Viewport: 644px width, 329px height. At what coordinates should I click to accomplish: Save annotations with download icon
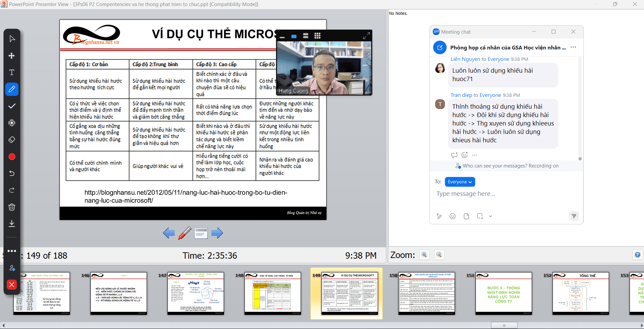(12, 223)
